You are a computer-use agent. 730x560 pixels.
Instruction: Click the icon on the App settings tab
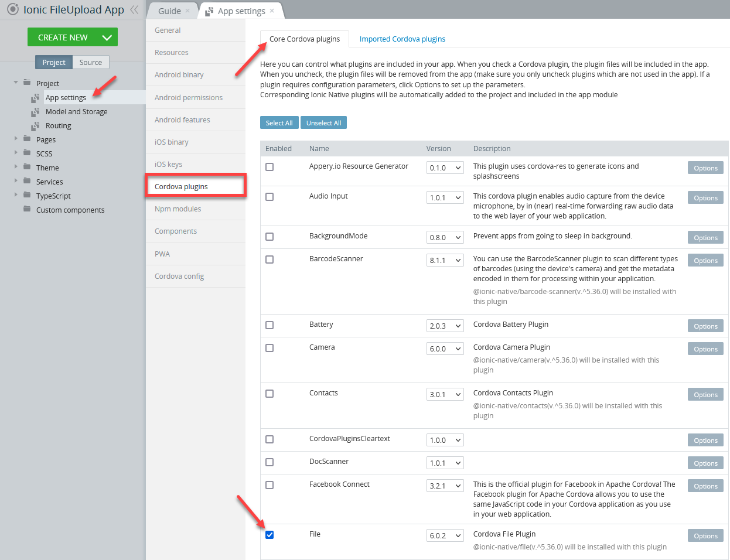pos(209,11)
